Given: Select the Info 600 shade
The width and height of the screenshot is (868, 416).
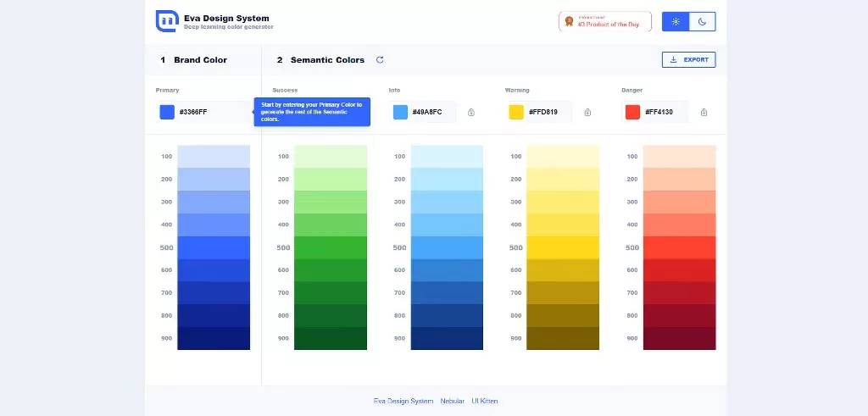Looking at the screenshot, I should [x=447, y=270].
